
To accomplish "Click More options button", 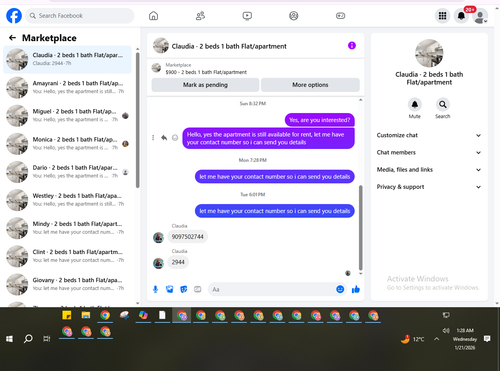I will (310, 85).
